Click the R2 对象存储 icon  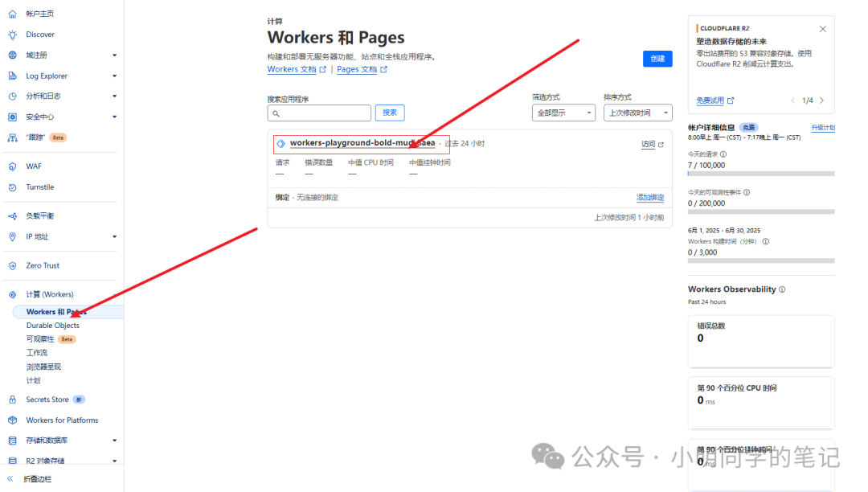(x=12, y=461)
